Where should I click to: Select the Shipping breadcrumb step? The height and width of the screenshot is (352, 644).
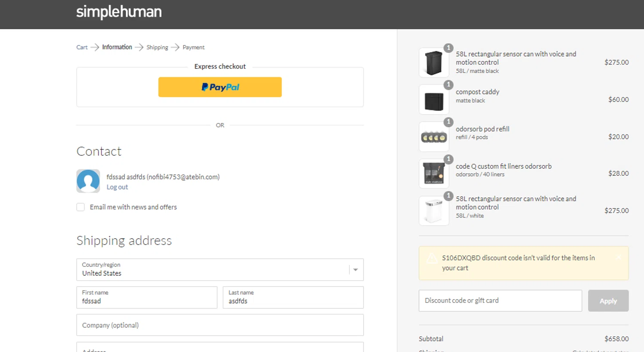157,47
